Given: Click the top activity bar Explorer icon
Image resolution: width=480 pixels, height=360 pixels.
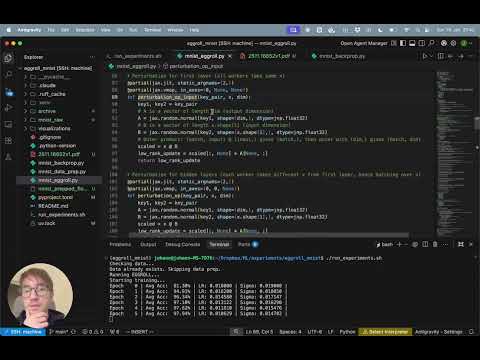Looking at the screenshot, I should (x=9, y=58).
